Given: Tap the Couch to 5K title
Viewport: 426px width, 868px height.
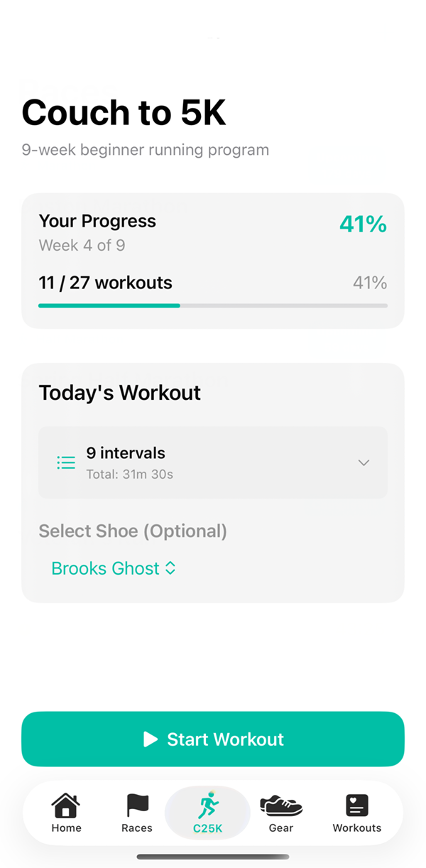Looking at the screenshot, I should tap(124, 112).
